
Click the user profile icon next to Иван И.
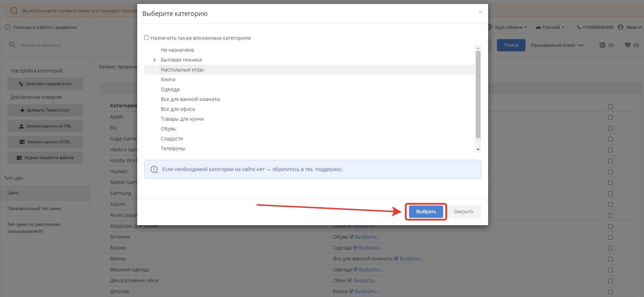point(620,27)
